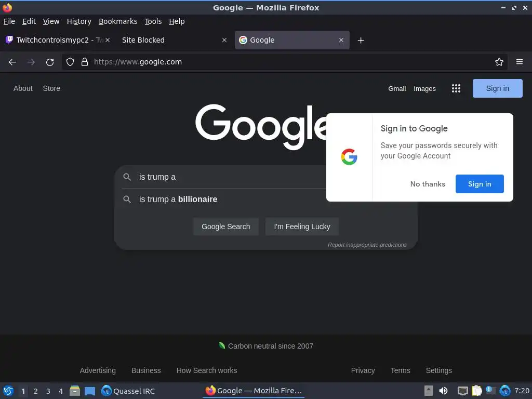
Task: Click the magnifier icon beside 'is trump a'
Action: 127,177
